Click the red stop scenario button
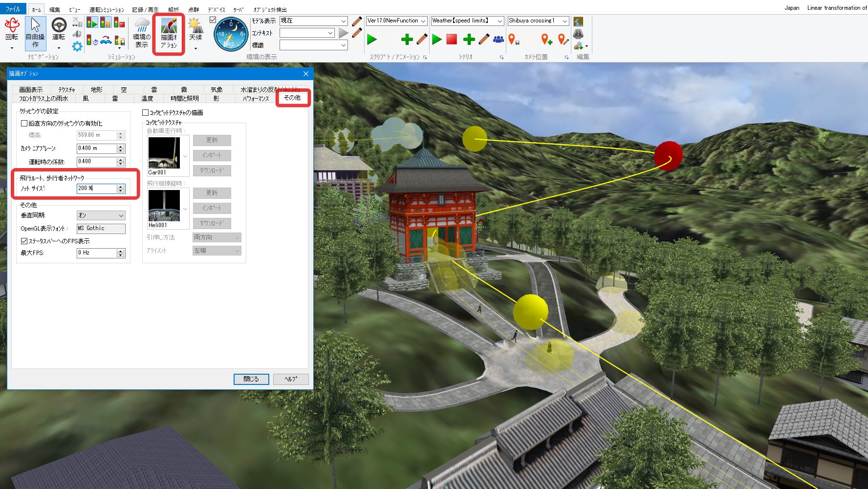The width and height of the screenshot is (868, 489). tap(452, 39)
